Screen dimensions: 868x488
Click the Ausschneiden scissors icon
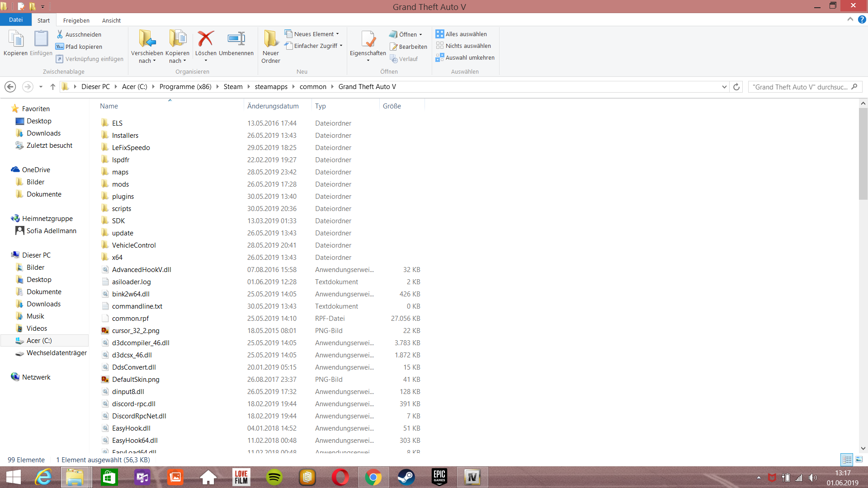[x=60, y=34]
